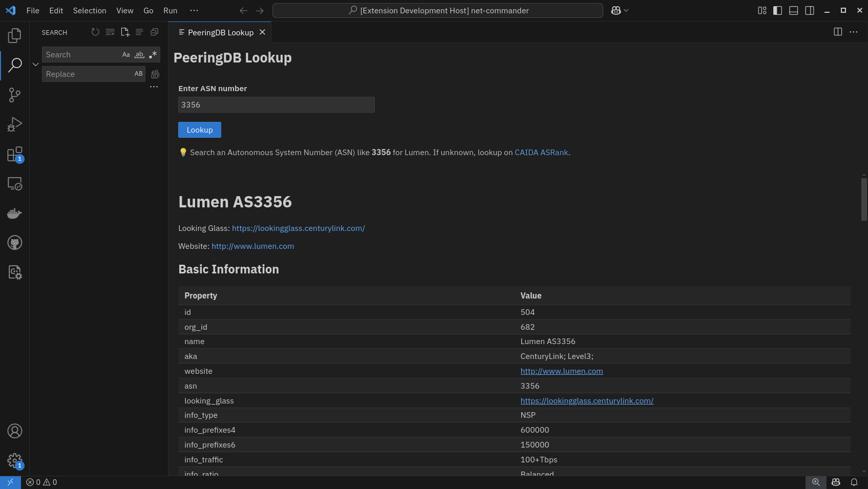
Task: Click Customize Layout icon
Action: click(x=762, y=10)
